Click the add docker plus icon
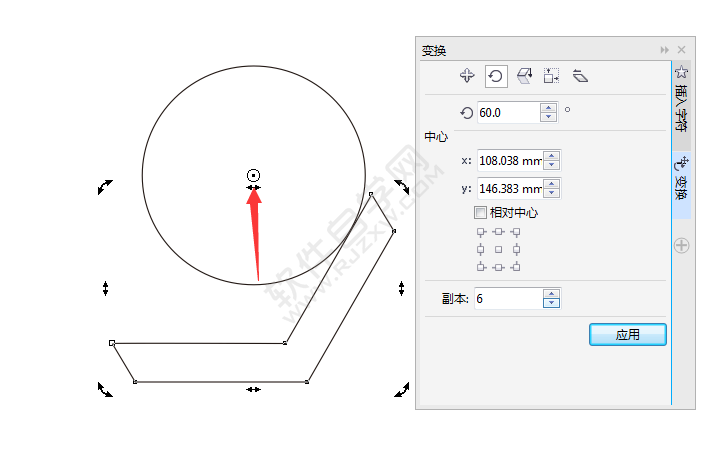Viewport: 709px width, 470px height. [681, 245]
